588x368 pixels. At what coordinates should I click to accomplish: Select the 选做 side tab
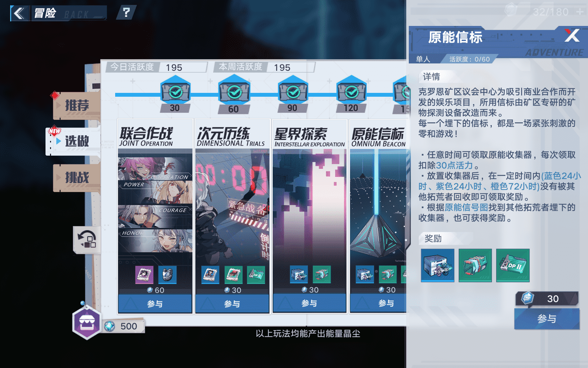(73, 141)
